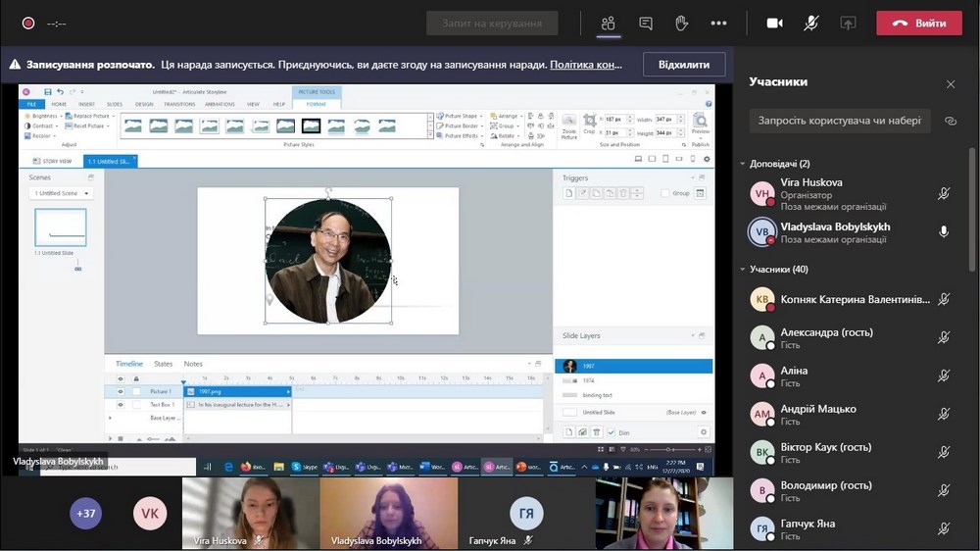Image resolution: width=980 pixels, height=551 pixels.
Task: Open the participants panel icon
Action: tap(609, 24)
